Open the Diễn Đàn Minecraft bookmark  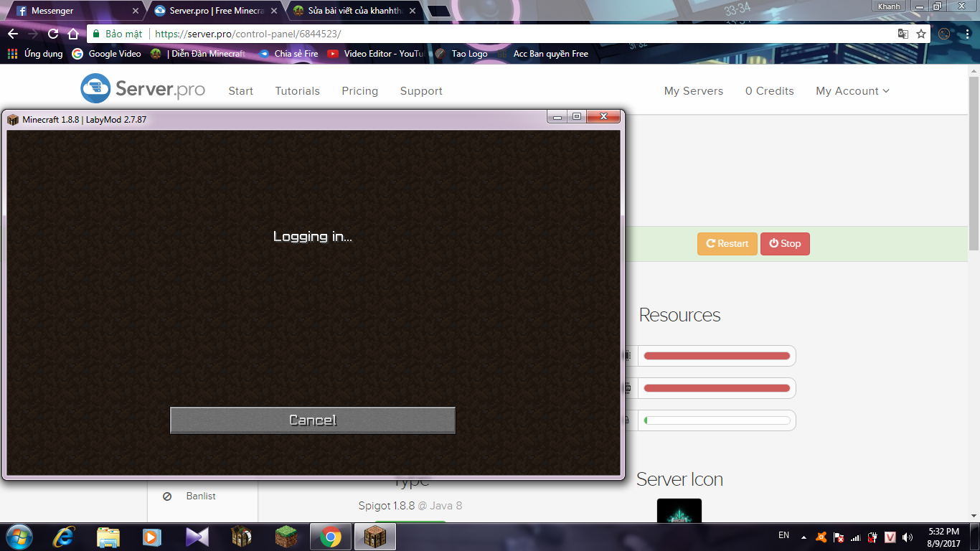199,54
